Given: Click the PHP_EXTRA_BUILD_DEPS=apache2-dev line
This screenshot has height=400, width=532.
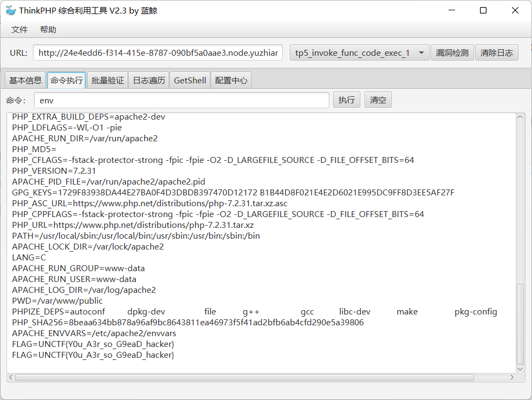Looking at the screenshot, I should pyautogui.click(x=88, y=116).
